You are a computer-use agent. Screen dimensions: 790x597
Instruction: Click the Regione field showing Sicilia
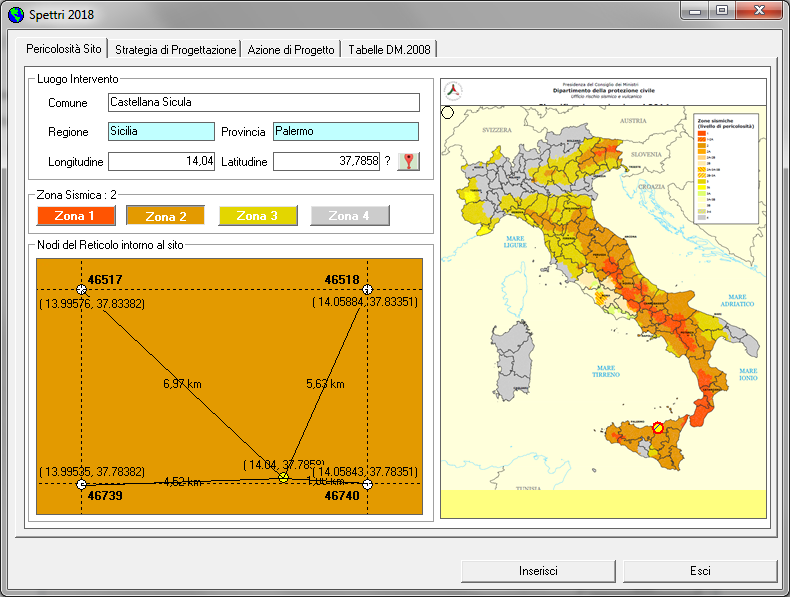point(161,131)
